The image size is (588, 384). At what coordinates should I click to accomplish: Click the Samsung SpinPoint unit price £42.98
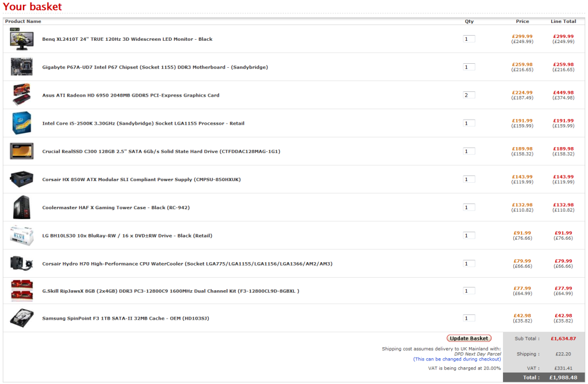[522, 316]
